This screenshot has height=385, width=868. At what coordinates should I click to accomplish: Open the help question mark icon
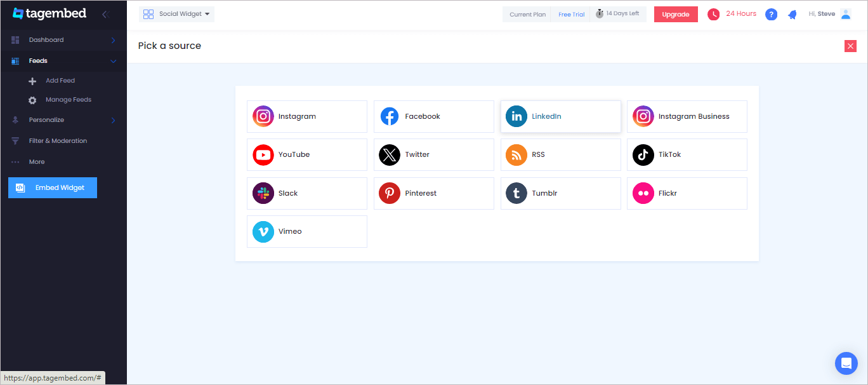tap(772, 14)
